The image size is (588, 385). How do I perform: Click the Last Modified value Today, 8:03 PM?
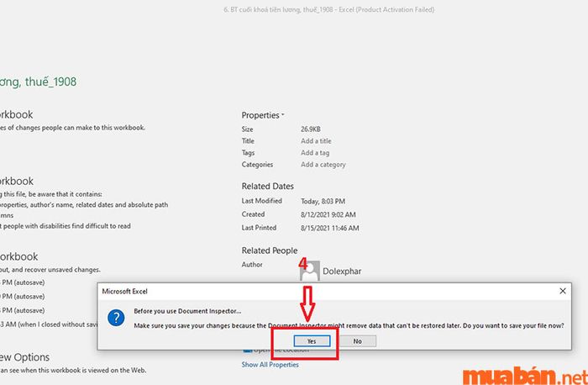323,201
